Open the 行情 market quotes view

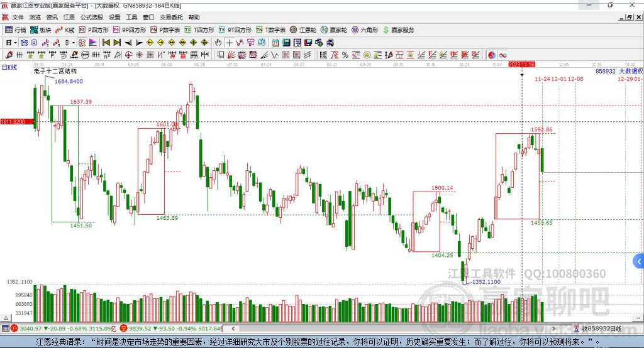15,30
